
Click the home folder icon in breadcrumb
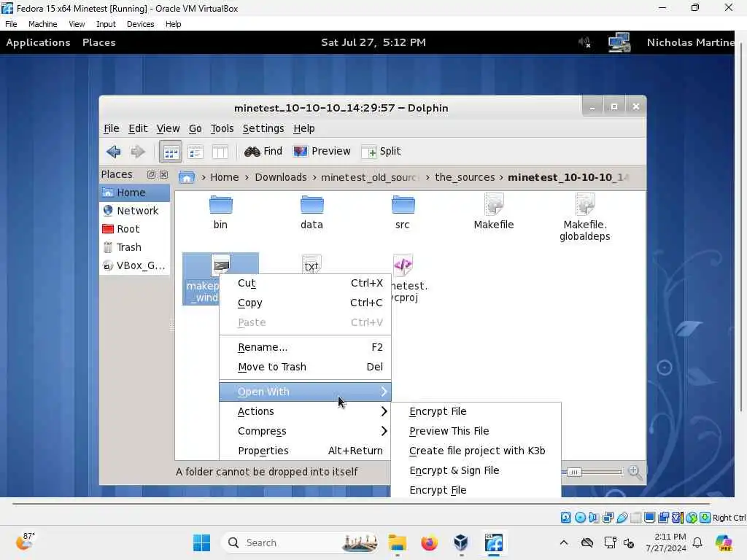point(186,177)
